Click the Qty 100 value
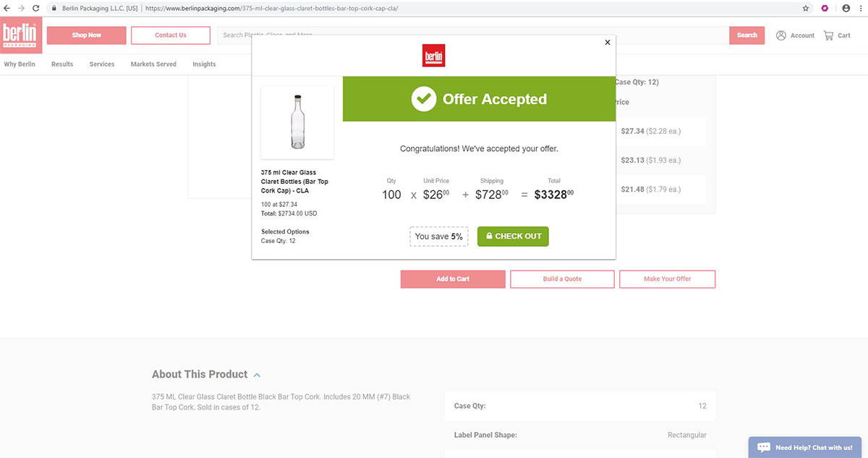Viewport: 868px width, 458px height. click(x=391, y=194)
